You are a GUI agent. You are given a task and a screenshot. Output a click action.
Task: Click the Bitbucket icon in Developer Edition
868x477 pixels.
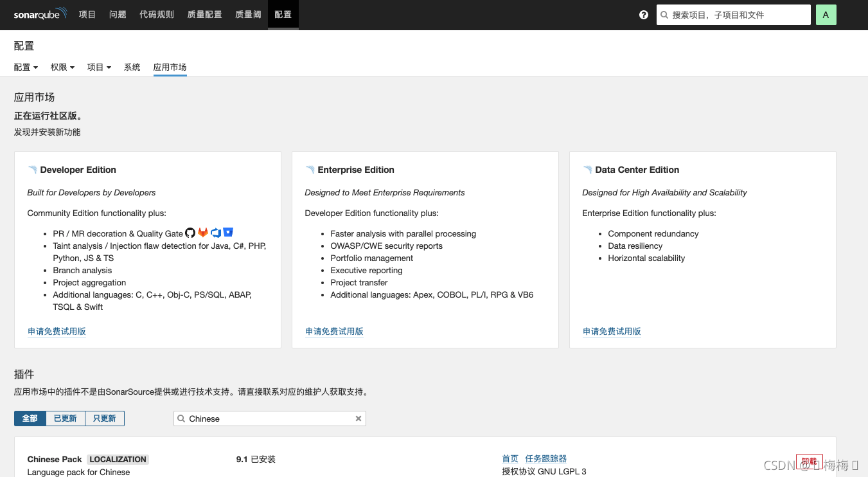228,233
